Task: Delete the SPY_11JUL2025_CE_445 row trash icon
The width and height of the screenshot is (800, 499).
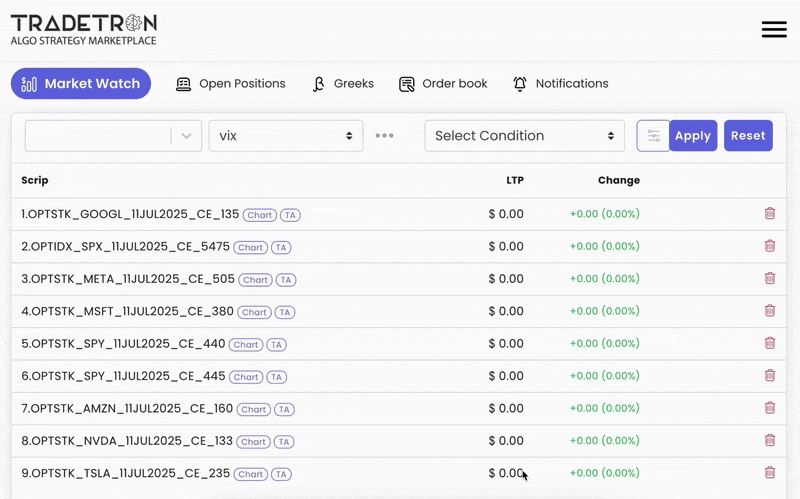Action: click(770, 376)
